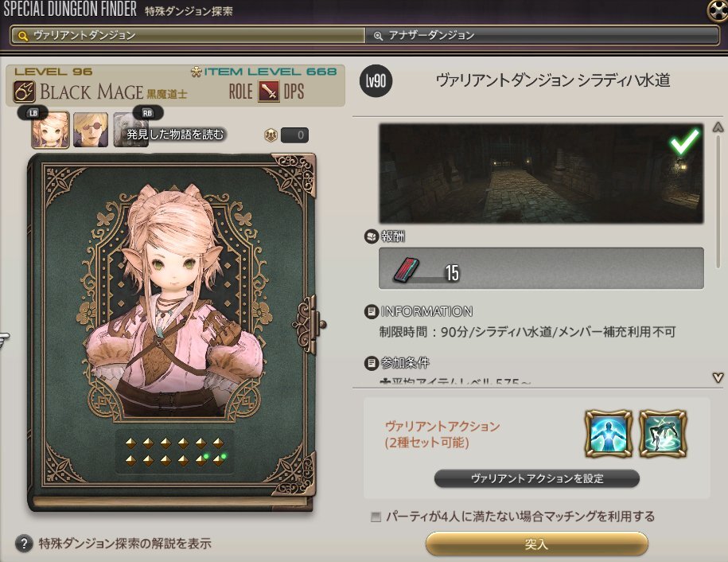Open help via the question mark icon
The height and width of the screenshot is (562, 728).
24,544
